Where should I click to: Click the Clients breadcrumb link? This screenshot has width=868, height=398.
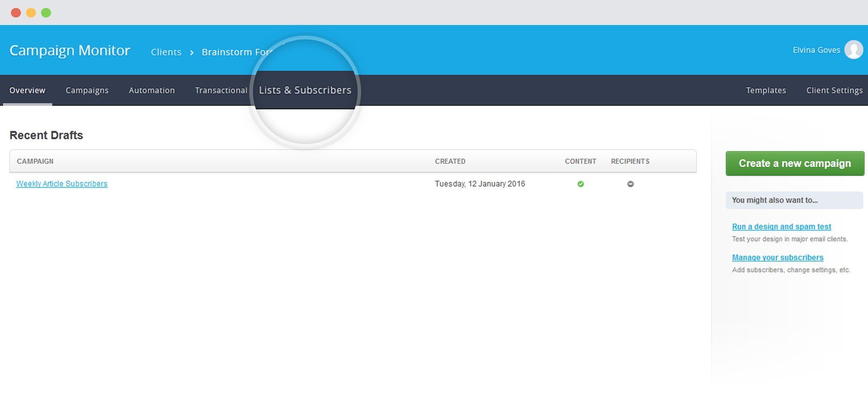click(166, 52)
